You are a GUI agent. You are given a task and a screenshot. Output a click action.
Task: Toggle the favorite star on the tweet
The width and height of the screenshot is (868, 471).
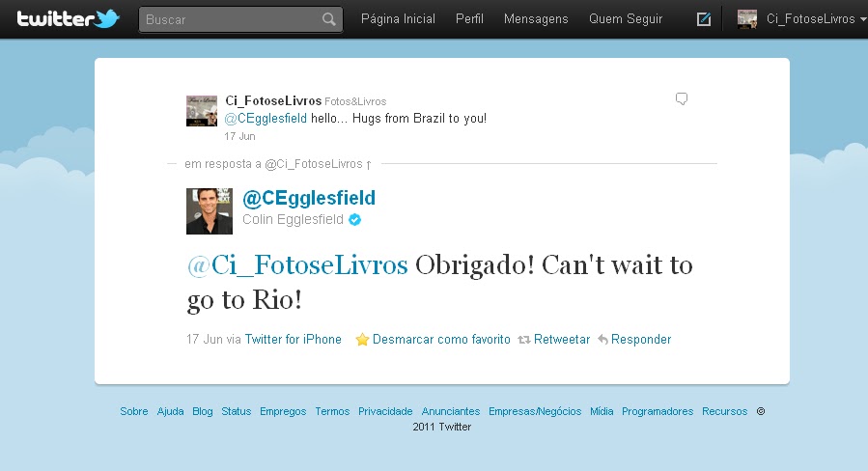click(362, 340)
